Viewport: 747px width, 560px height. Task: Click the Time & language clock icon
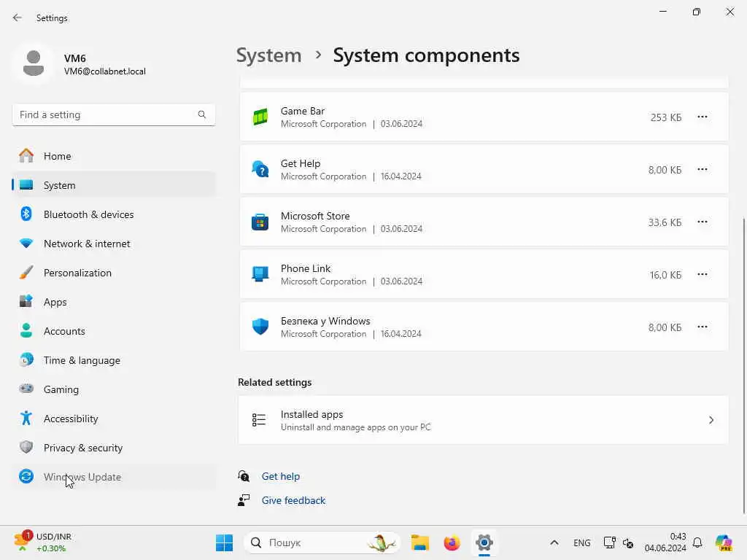coord(26,360)
